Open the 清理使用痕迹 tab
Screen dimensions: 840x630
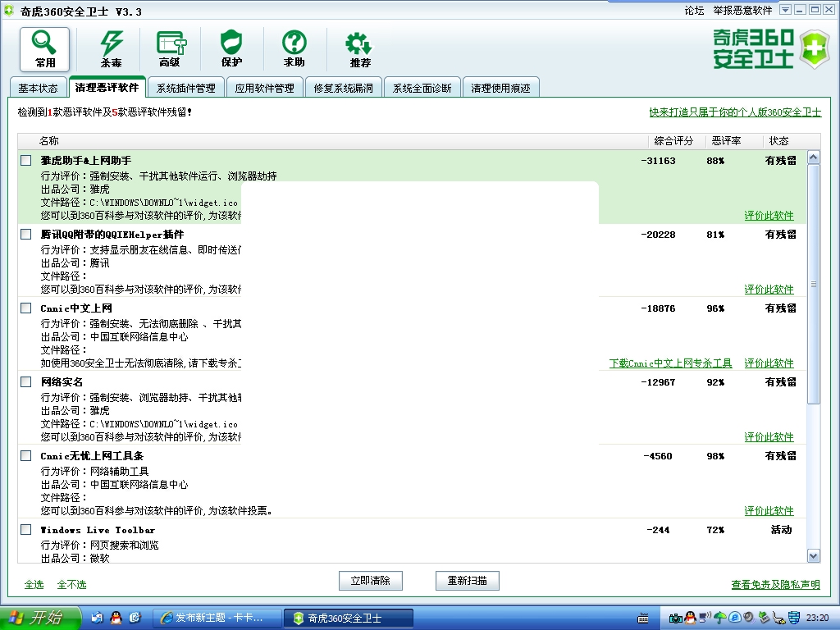point(501,88)
